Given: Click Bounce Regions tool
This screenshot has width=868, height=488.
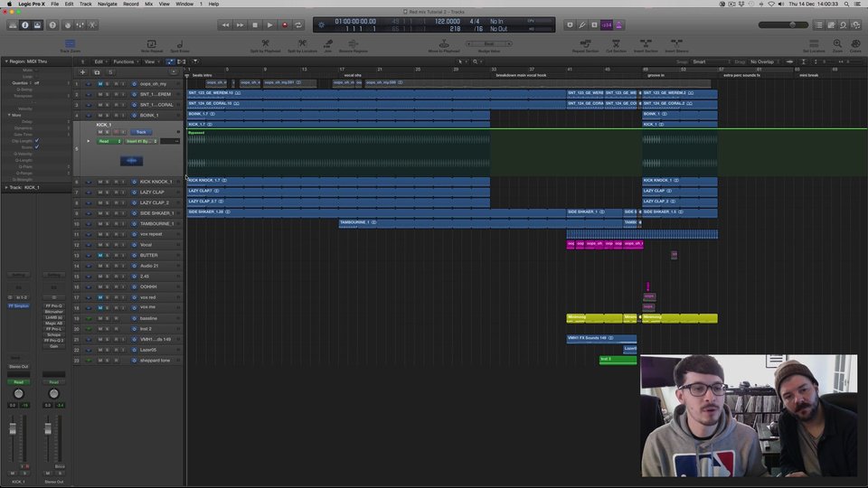Looking at the screenshot, I should tap(354, 46).
